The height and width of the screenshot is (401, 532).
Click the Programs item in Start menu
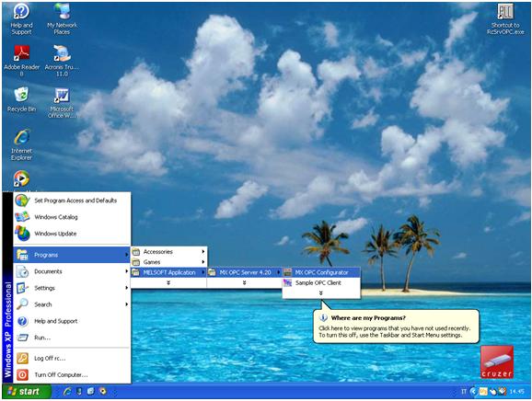72,255
